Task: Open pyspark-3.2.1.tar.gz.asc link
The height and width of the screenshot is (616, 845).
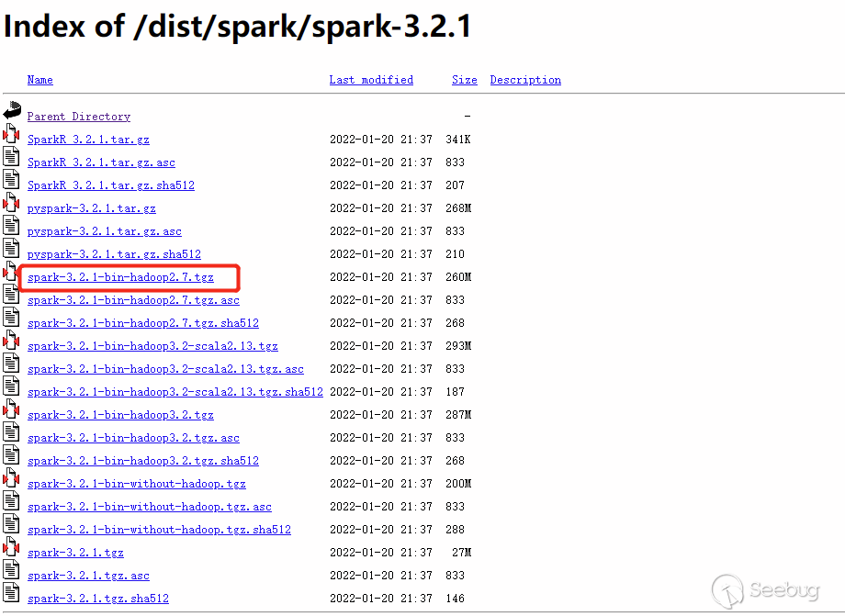Action: (105, 231)
